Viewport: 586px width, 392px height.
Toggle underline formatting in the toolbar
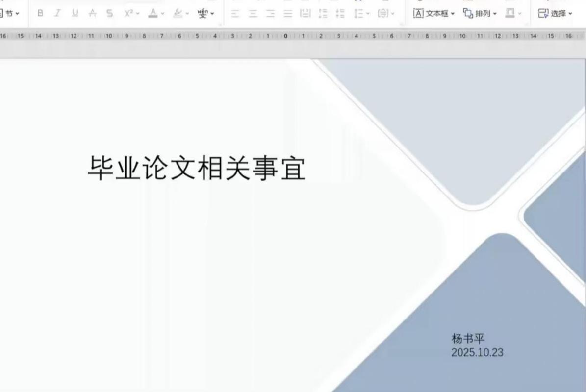tap(75, 13)
